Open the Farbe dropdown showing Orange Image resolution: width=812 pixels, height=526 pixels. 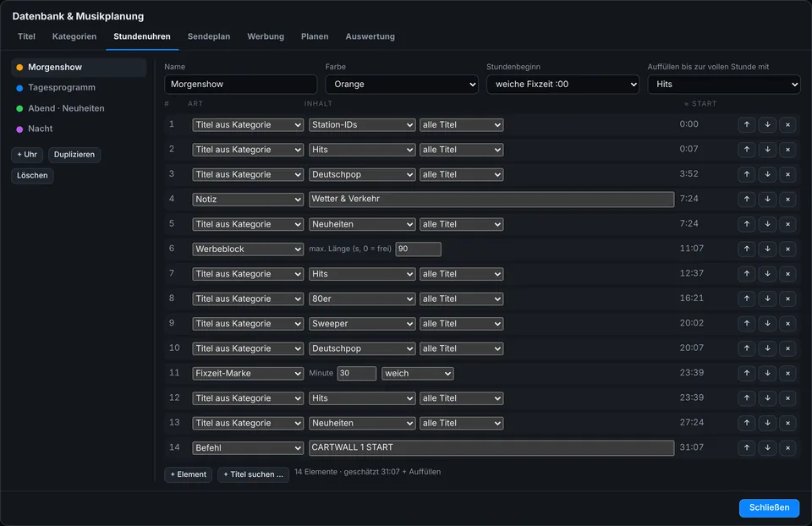coord(402,84)
